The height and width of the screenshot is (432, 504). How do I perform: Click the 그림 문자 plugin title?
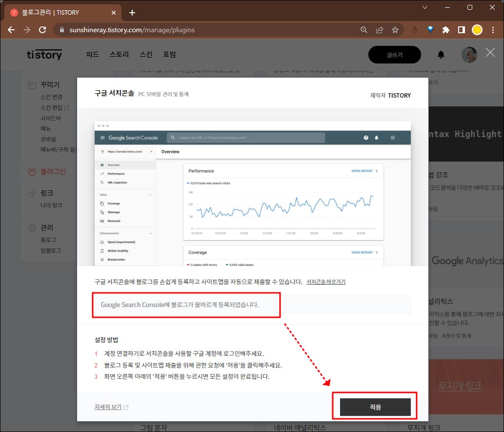pyautogui.click(x=154, y=428)
